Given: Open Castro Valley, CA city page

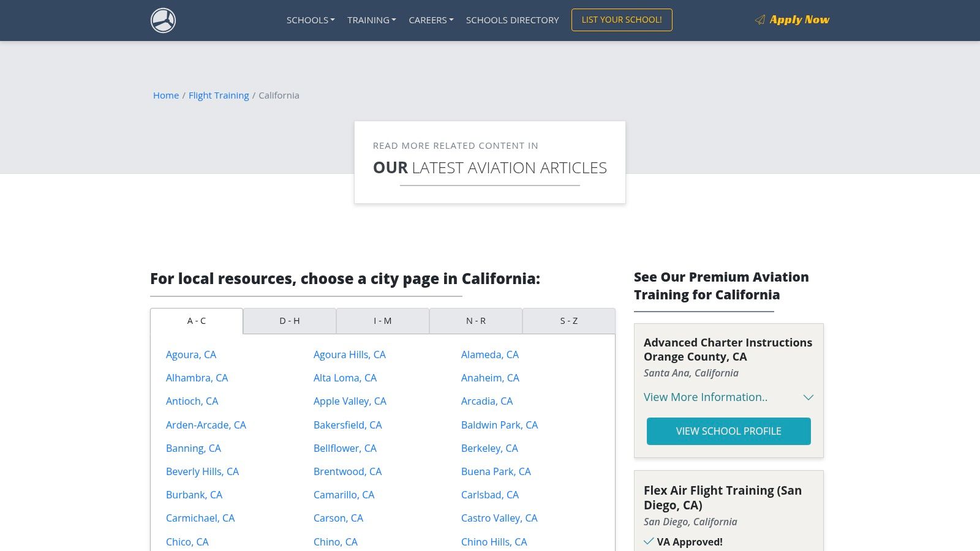Looking at the screenshot, I should coord(499,518).
